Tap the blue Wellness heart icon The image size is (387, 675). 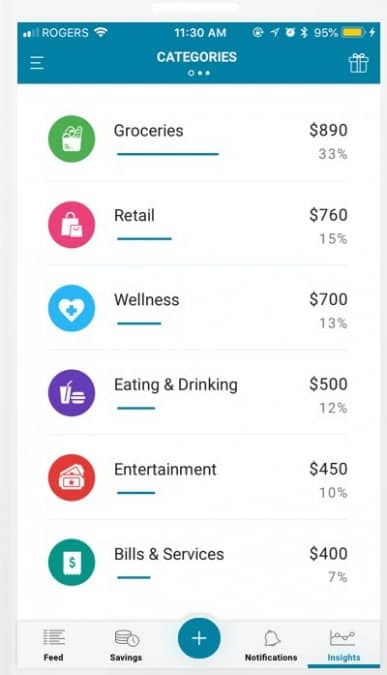click(x=71, y=308)
